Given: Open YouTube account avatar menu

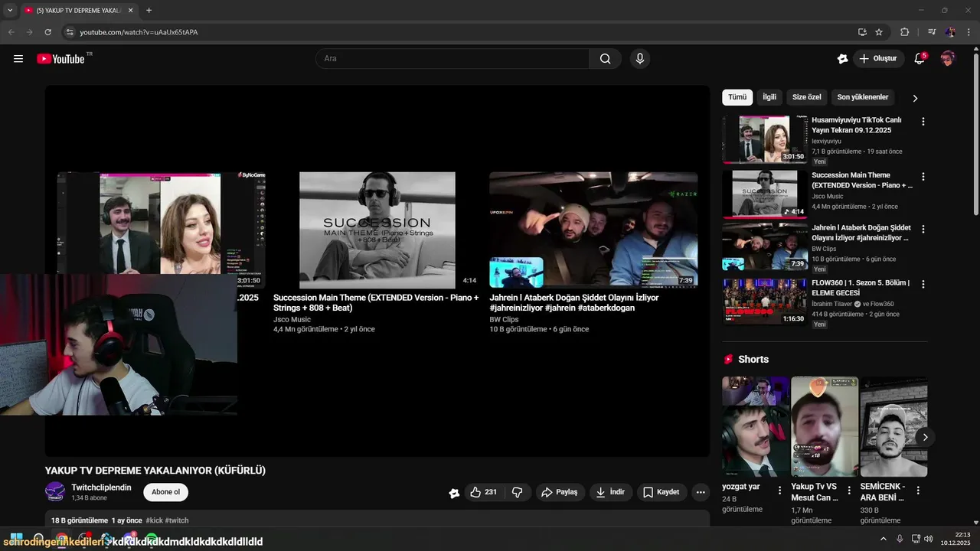Looking at the screenshot, I should pos(948,59).
